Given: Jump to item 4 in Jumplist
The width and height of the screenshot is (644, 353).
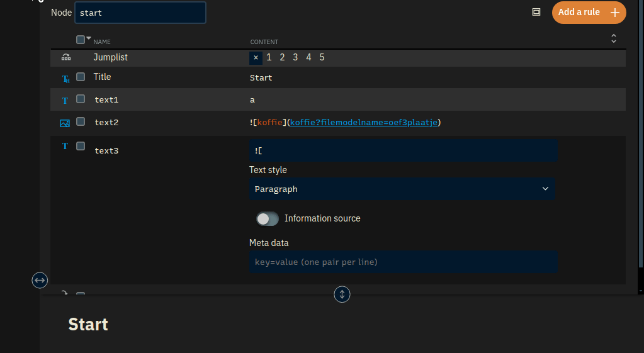Looking at the screenshot, I should pos(308,57).
